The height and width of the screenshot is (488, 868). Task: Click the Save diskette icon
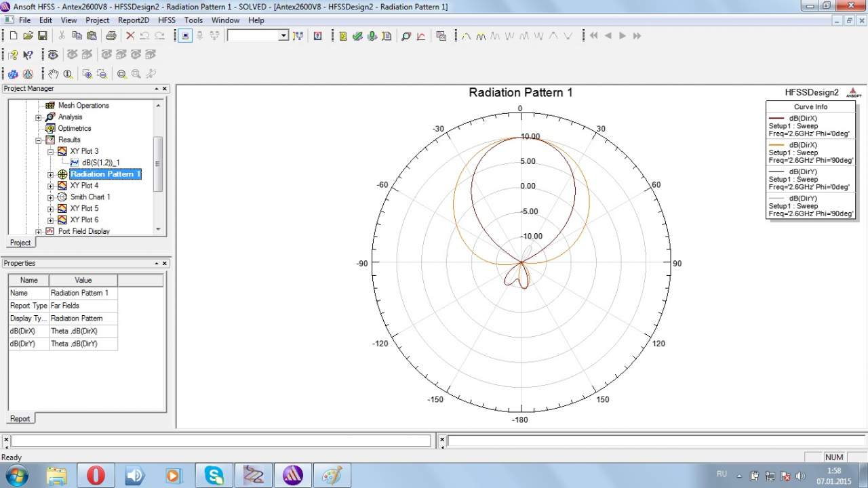coord(42,36)
